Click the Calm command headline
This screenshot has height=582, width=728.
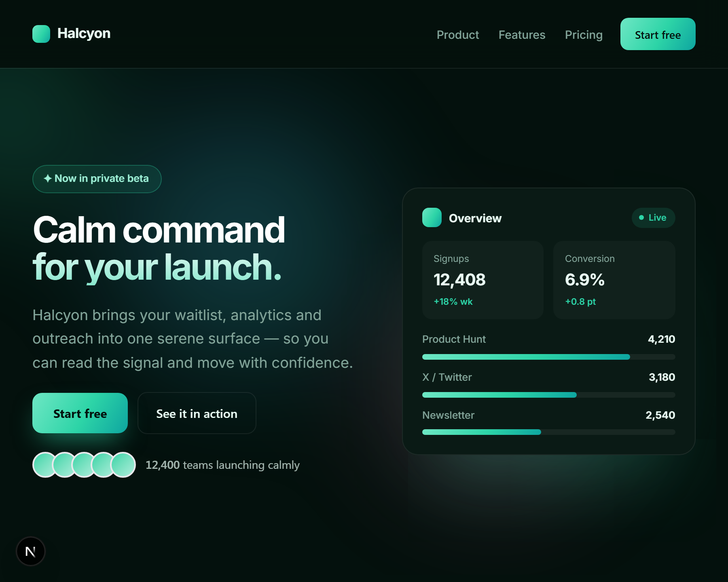coord(159,230)
